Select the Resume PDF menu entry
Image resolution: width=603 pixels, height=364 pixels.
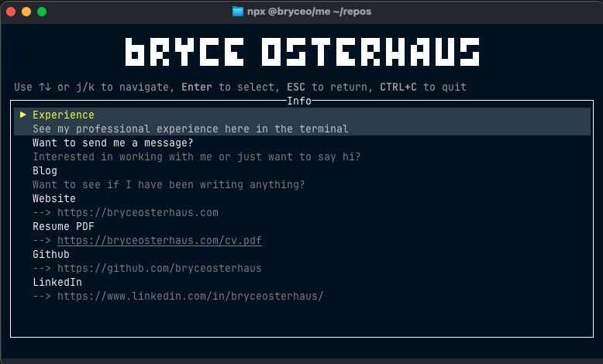tap(64, 226)
